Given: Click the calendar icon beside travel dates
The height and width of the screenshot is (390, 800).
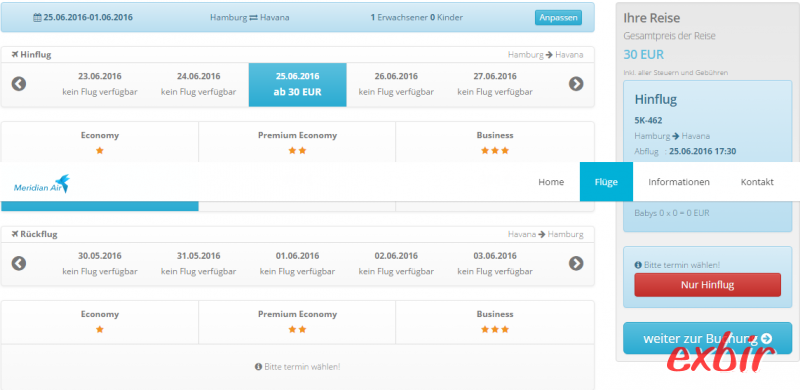Looking at the screenshot, I should pos(37,17).
